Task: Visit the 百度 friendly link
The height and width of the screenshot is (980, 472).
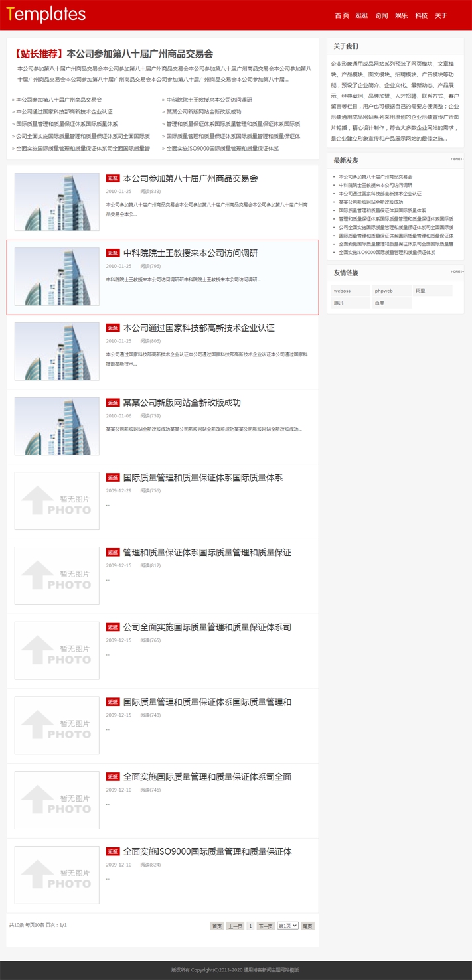Action: (391, 303)
